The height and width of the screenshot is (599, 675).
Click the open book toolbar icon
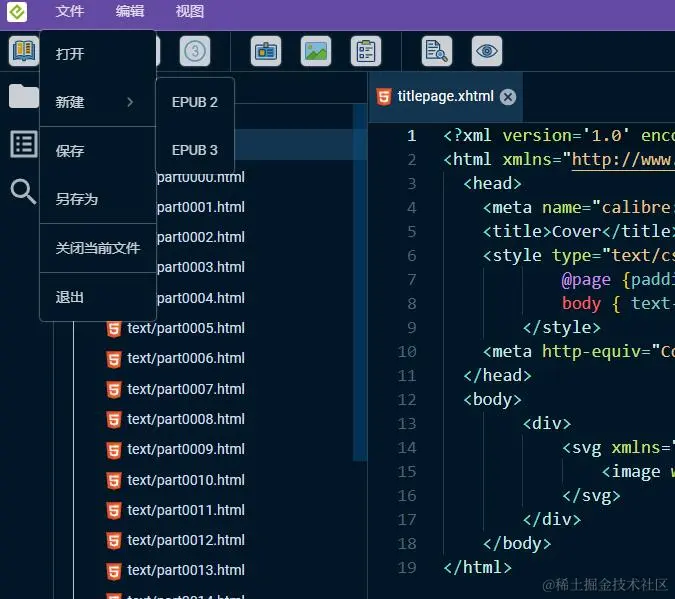click(x=24, y=51)
